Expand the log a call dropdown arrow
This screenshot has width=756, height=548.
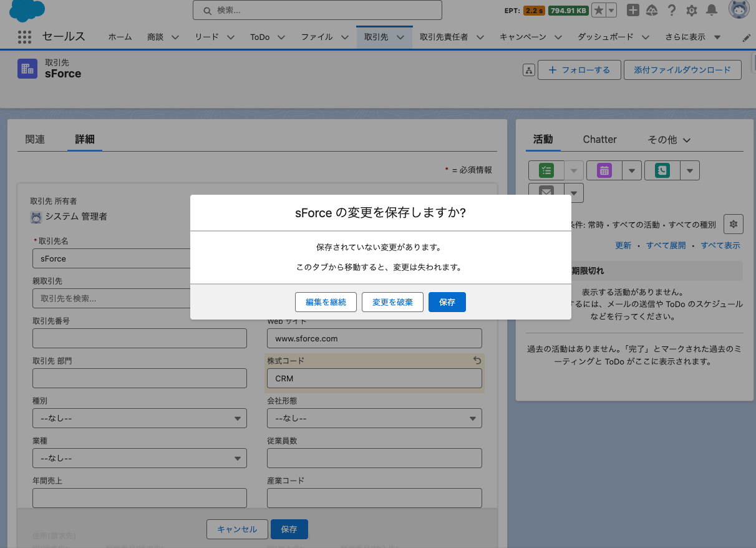(x=689, y=170)
